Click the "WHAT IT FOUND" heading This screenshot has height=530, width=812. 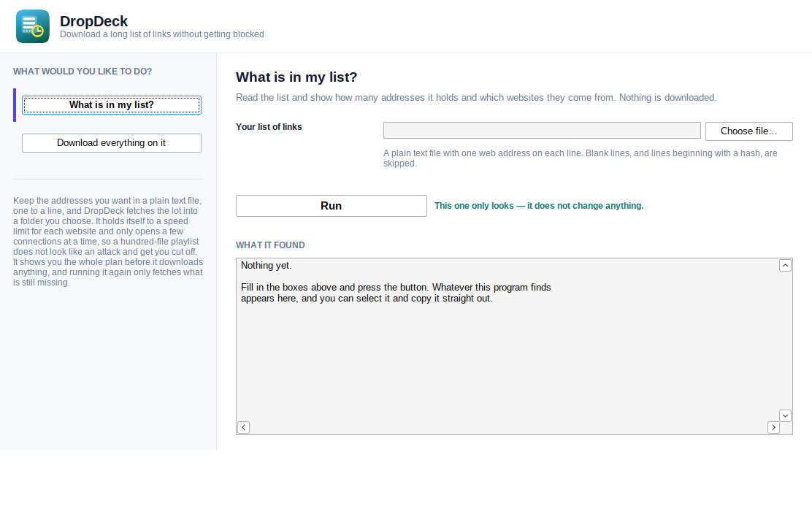point(270,245)
